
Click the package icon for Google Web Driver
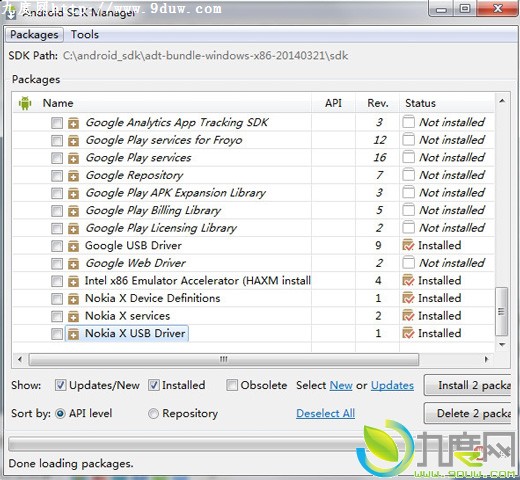[x=73, y=264]
